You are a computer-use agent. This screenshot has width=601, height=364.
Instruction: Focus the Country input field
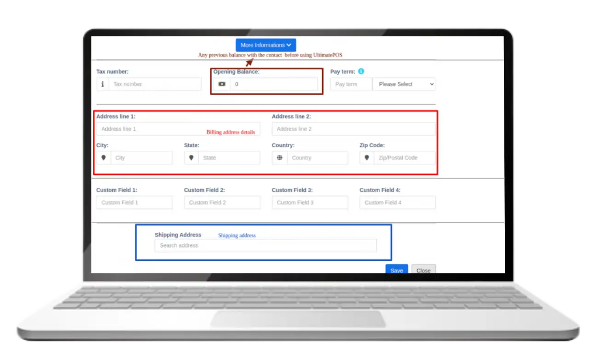click(x=317, y=158)
